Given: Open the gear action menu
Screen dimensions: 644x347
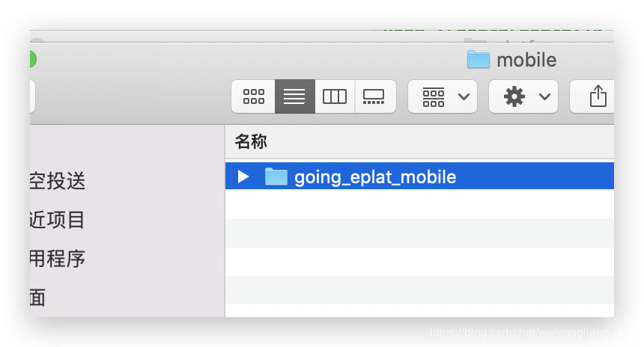Looking at the screenshot, I should click(x=523, y=96).
